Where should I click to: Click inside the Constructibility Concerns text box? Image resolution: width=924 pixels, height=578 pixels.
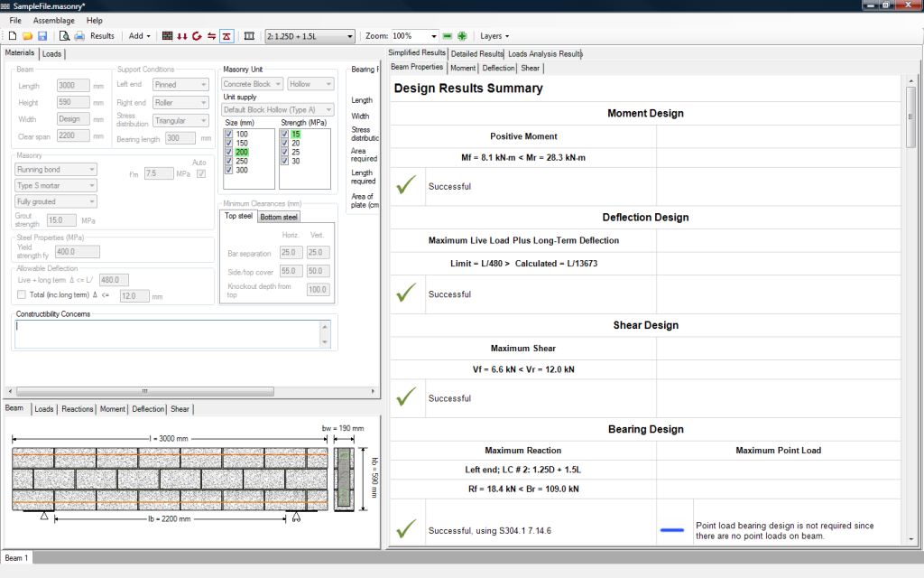(x=167, y=333)
